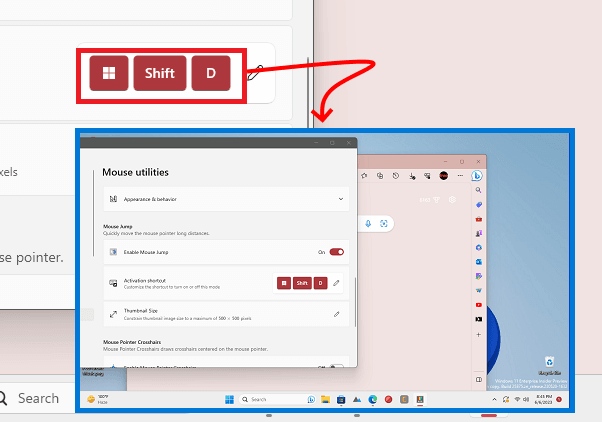Show hidden tray icons chevron

click(x=494, y=399)
